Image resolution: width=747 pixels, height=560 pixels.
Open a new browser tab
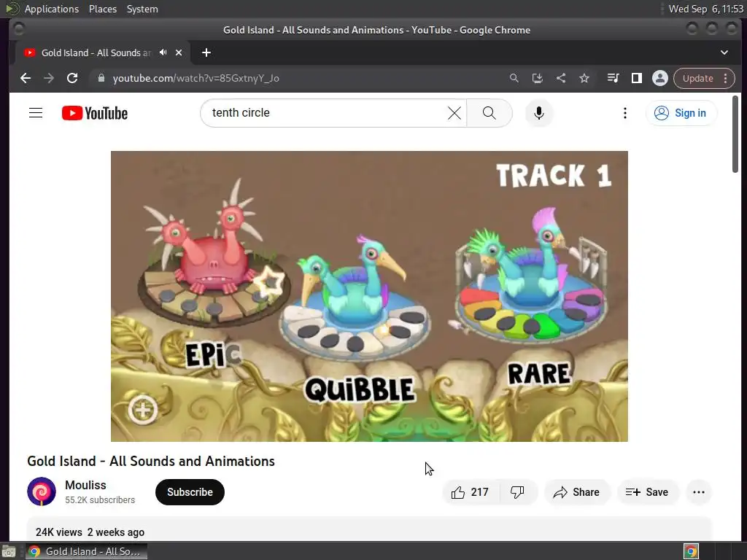coord(206,52)
